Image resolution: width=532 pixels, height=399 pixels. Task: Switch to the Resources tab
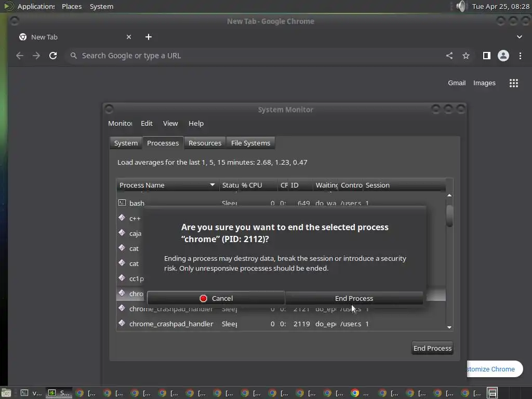(205, 143)
